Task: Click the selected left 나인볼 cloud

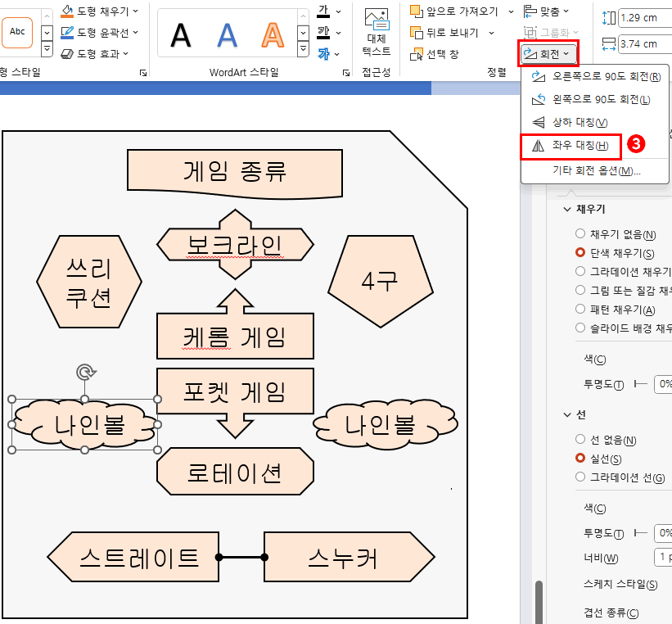Action: (x=85, y=425)
